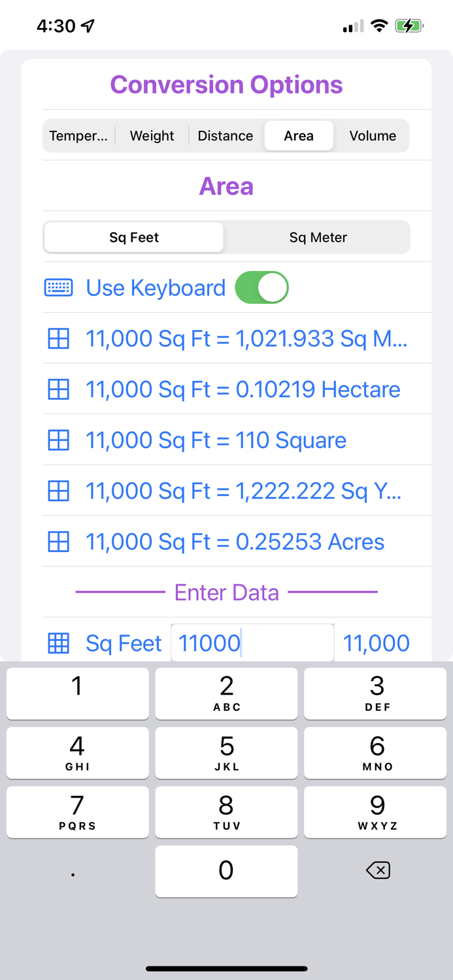Viewport: 453px width, 980px height.
Task: Click the grid icon beside the Sq Meter conversion
Action: [58, 338]
